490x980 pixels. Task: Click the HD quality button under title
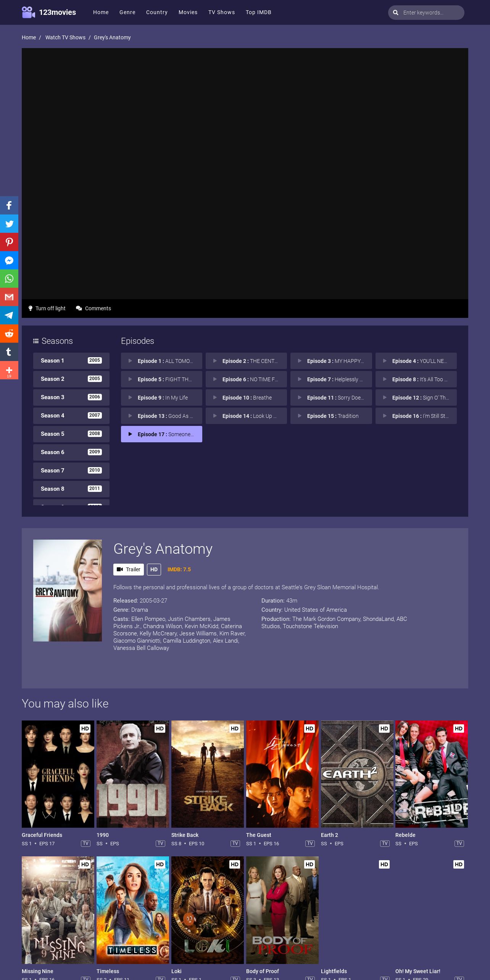coord(154,569)
